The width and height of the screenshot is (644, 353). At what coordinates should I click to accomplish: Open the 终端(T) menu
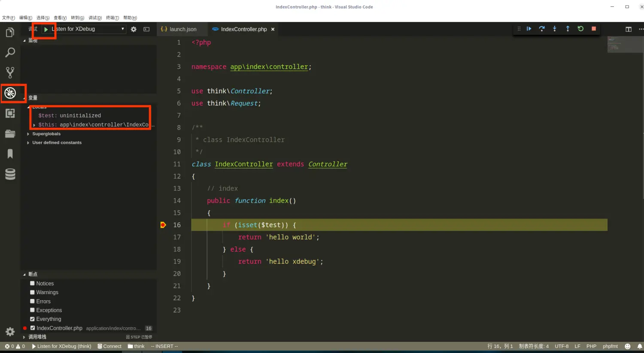coord(112,18)
